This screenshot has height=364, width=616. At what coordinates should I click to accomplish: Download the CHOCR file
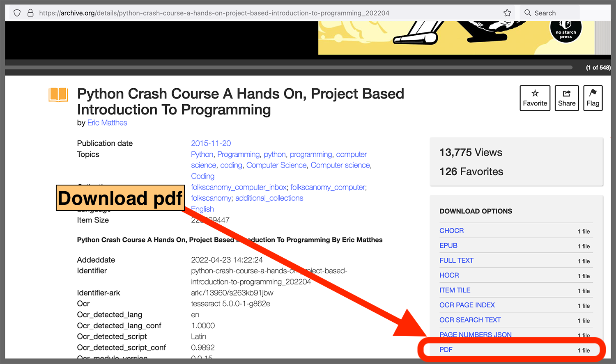[451, 231]
